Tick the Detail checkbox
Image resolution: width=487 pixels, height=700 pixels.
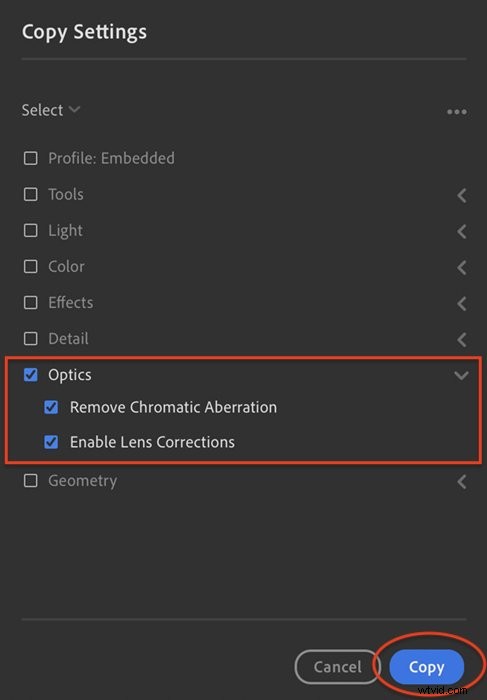pyautogui.click(x=30, y=339)
